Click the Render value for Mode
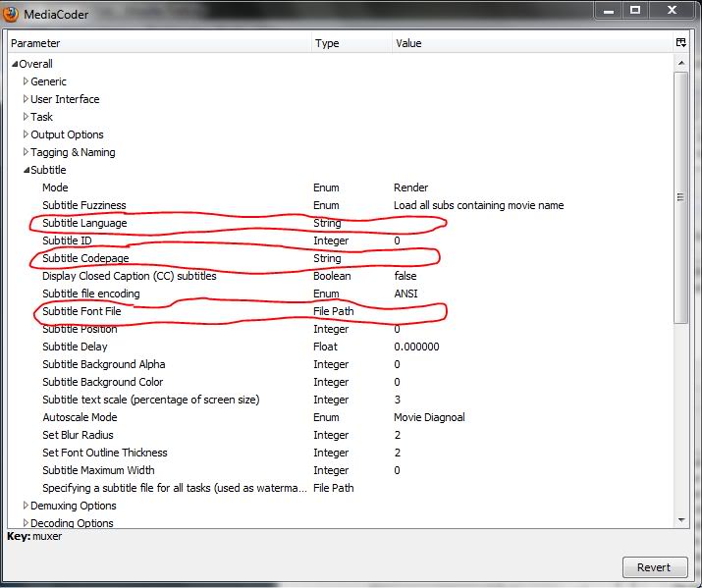The image size is (702, 588). coord(410,187)
